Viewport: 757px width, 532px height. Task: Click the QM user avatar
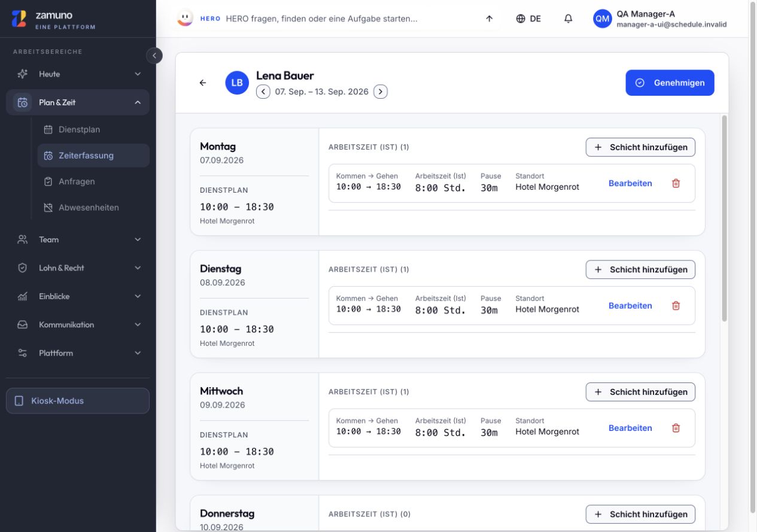pyautogui.click(x=603, y=19)
